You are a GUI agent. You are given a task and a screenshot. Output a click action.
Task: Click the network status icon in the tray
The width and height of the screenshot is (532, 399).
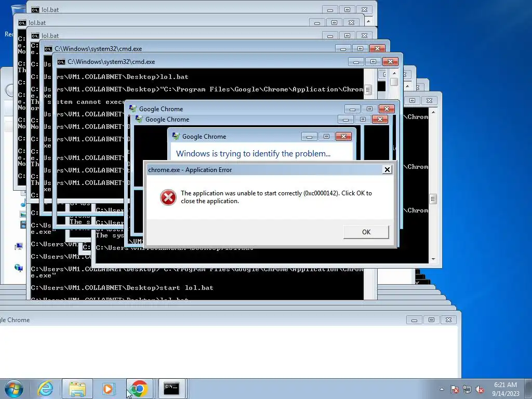[467, 389]
